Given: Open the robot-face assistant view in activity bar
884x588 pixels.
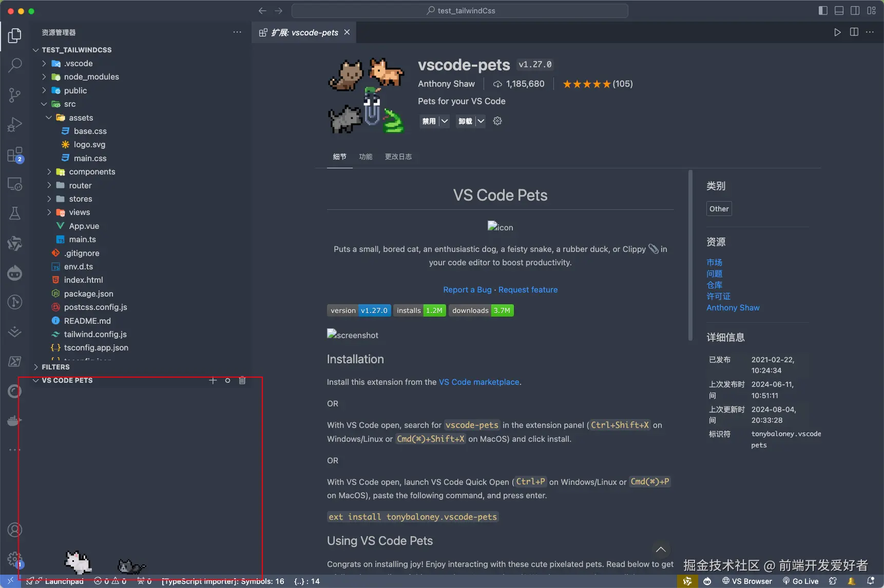Looking at the screenshot, I should pyautogui.click(x=15, y=273).
